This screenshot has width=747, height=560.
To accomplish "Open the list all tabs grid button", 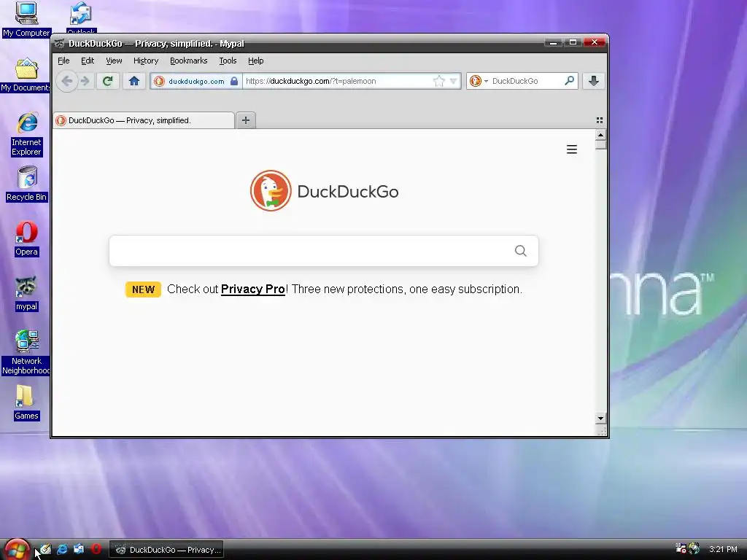I will pos(600,120).
